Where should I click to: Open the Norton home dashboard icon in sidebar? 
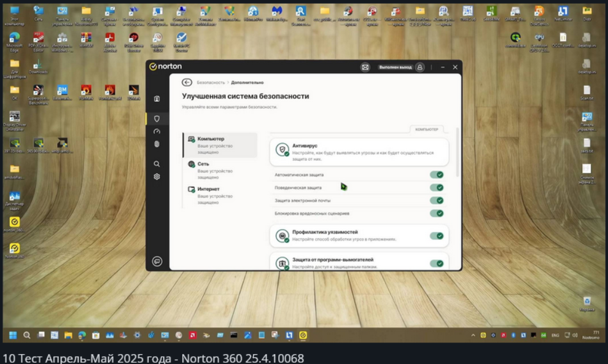(x=157, y=99)
